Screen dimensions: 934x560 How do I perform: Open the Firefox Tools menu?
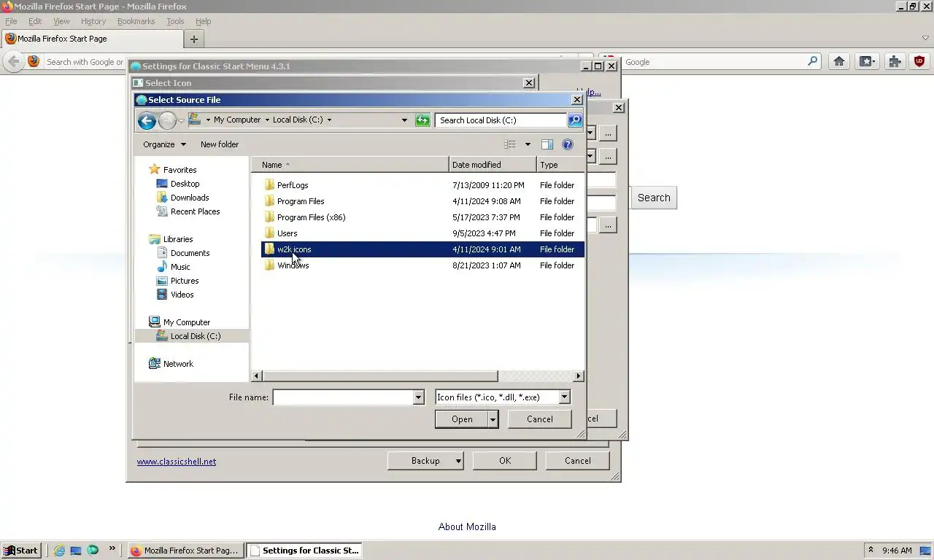175,22
